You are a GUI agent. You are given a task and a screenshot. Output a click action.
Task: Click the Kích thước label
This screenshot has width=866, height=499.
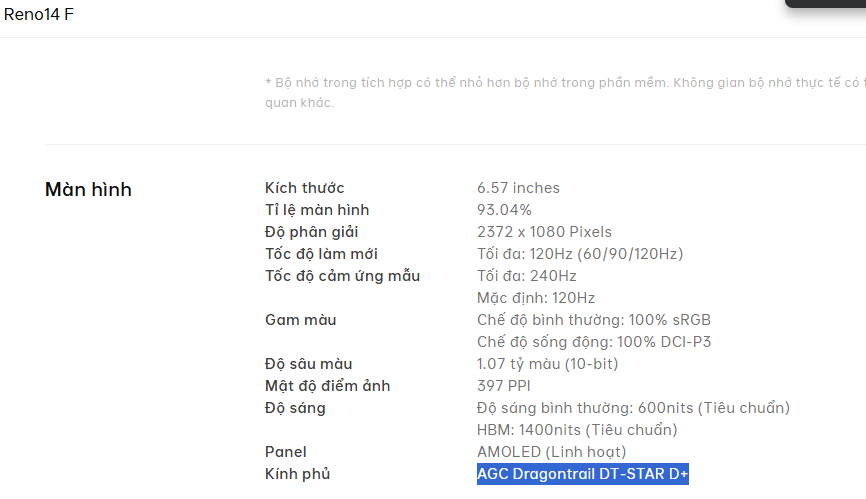(304, 188)
